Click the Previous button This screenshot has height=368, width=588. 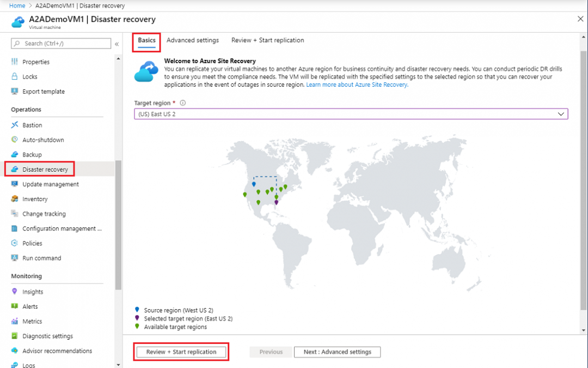click(x=271, y=352)
